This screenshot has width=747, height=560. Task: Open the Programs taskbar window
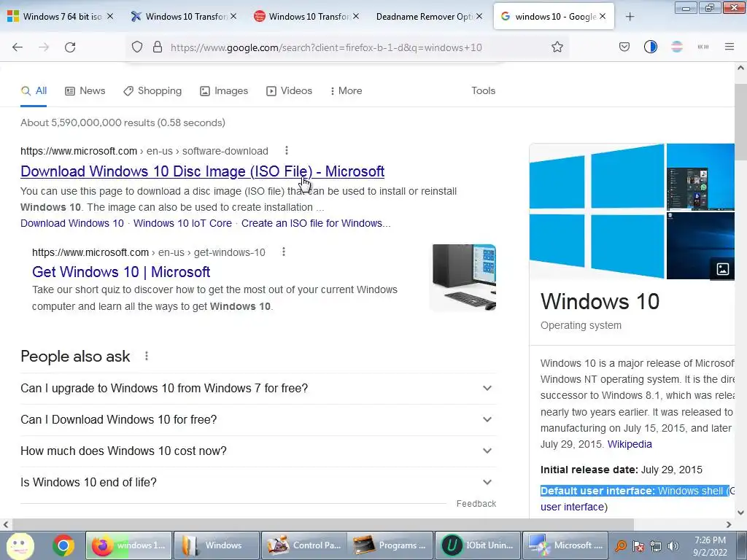pyautogui.click(x=391, y=545)
